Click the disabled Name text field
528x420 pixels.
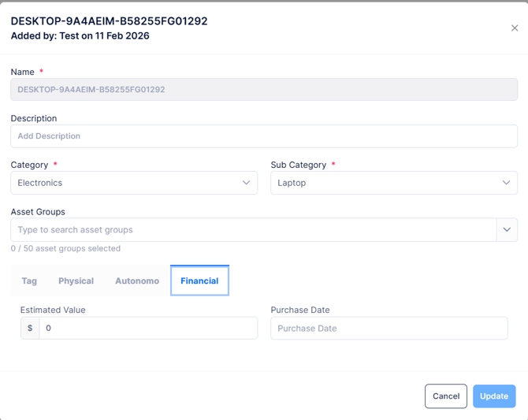point(264,90)
